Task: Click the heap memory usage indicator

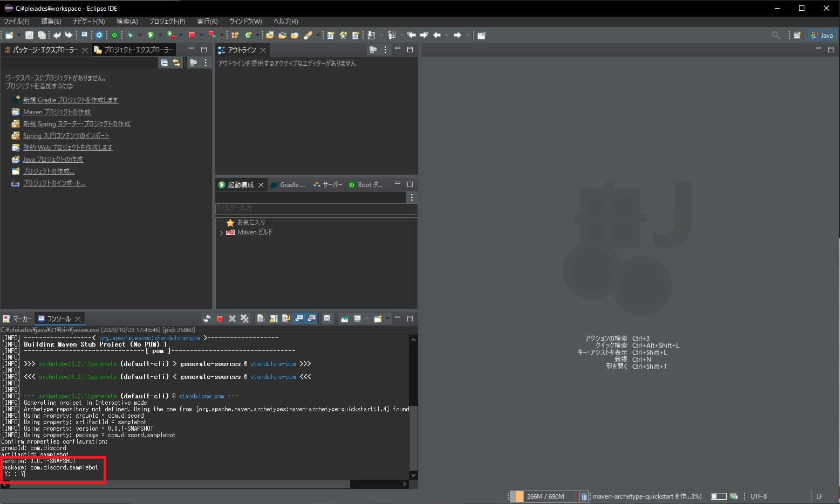Action: pos(545,496)
